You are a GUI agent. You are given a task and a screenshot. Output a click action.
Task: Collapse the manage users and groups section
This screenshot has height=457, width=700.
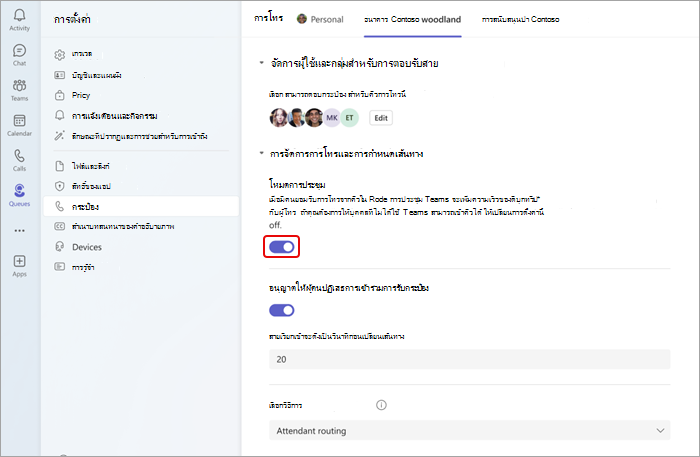(262, 63)
